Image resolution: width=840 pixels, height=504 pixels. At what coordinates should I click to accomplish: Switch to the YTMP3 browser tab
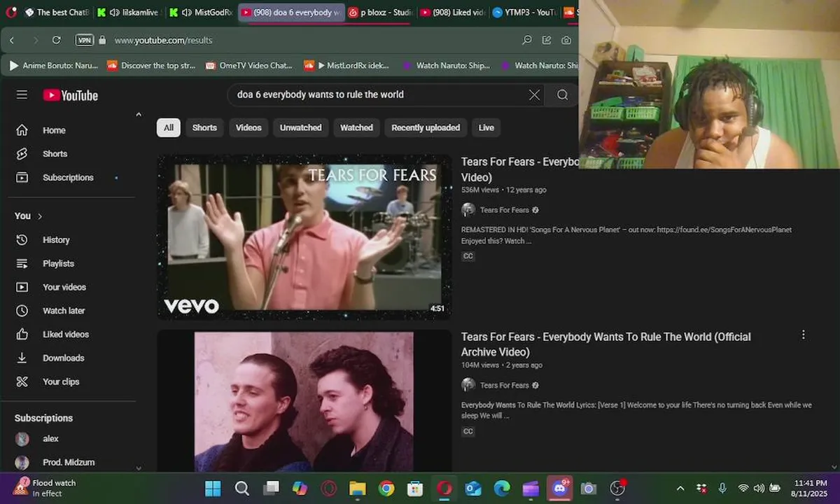[524, 13]
